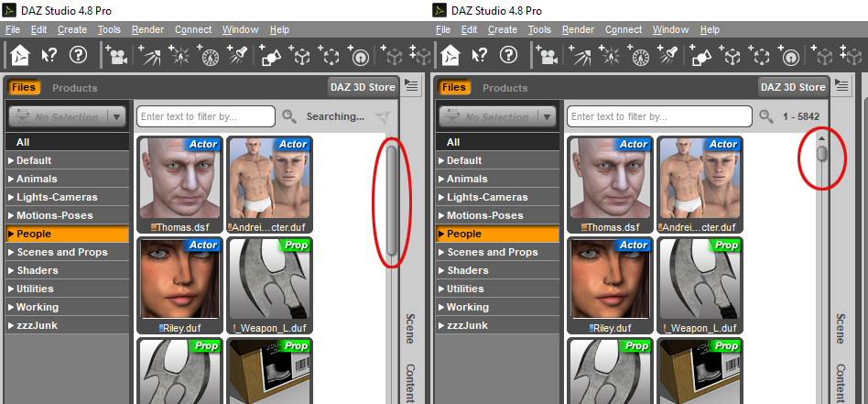Open the No Selection dropdown in left window
The height and width of the screenshot is (404, 868).
tap(67, 117)
